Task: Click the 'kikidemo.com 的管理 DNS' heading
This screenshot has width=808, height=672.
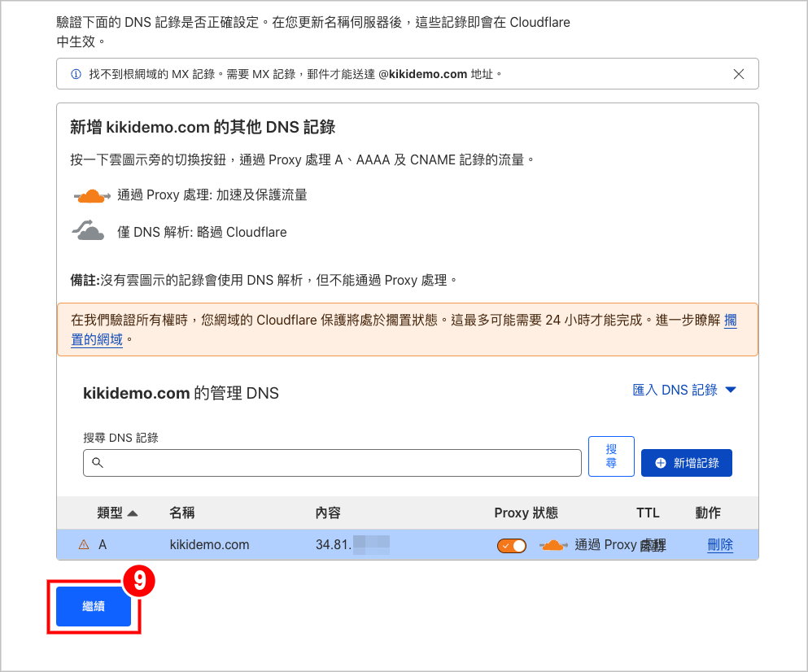Action: (x=181, y=393)
